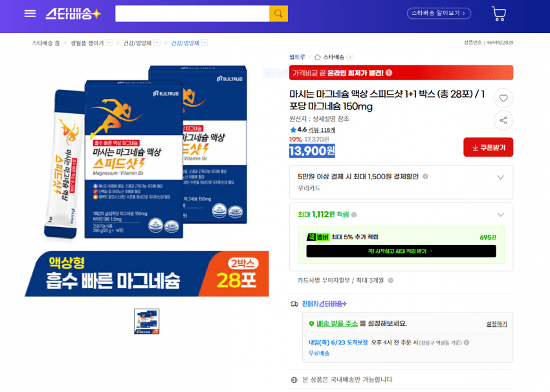Click the delivery truck icon
The height and width of the screenshot is (392, 550).
click(x=294, y=303)
